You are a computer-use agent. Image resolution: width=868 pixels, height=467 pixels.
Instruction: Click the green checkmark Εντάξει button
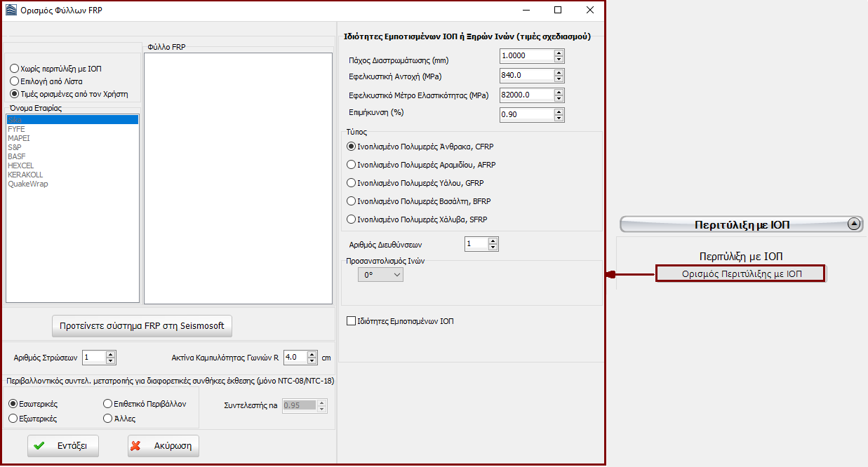pyautogui.click(x=62, y=446)
